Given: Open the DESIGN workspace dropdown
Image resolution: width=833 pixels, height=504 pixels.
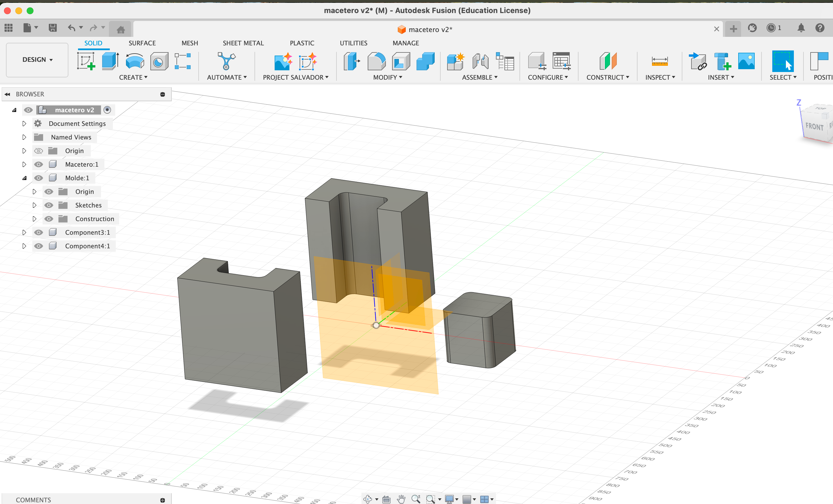Looking at the screenshot, I should click(x=37, y=60).
